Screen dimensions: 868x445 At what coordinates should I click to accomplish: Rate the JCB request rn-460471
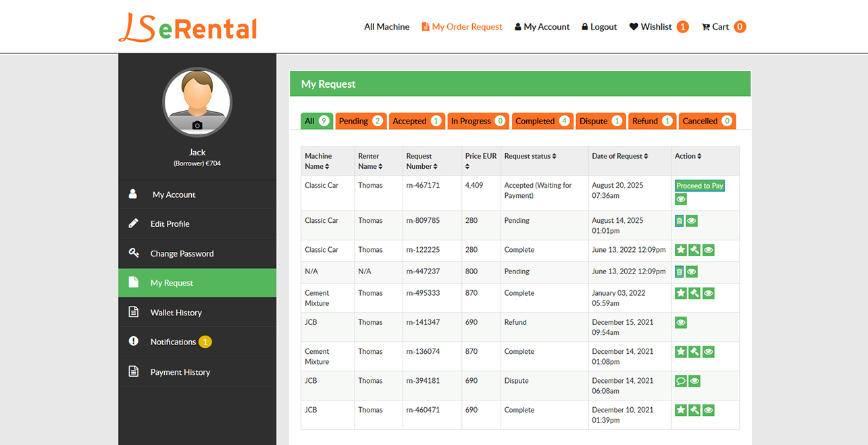(x=680, y=410)
